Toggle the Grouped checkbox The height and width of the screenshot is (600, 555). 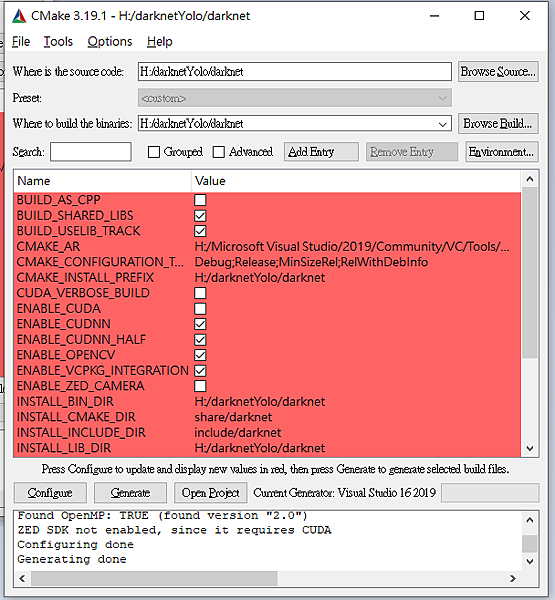point(154,152)
